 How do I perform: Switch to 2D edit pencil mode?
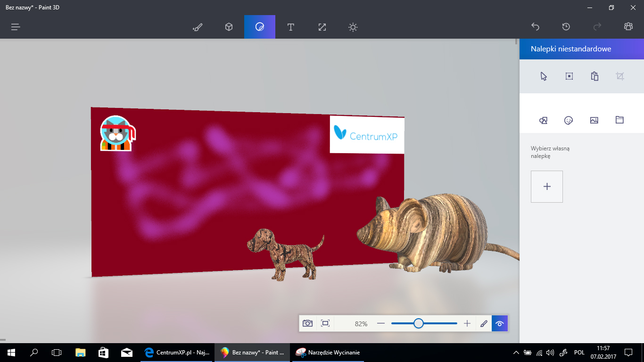click(484, 323)
